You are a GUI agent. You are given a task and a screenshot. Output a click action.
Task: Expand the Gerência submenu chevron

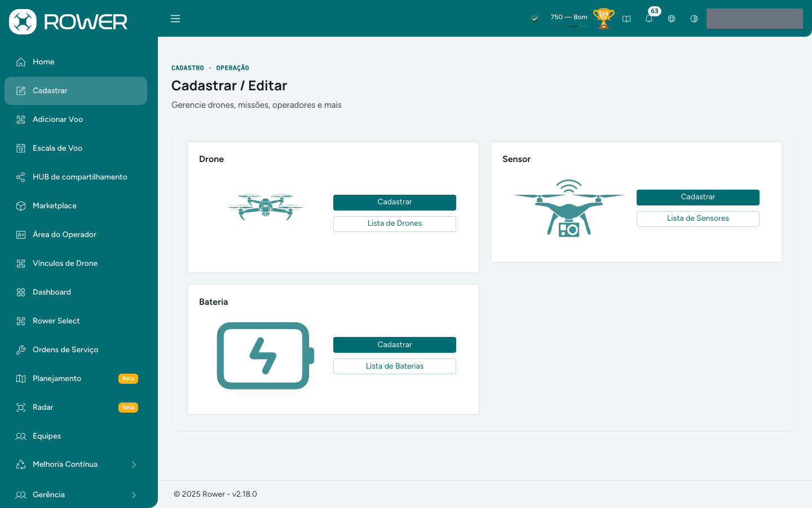134,495
